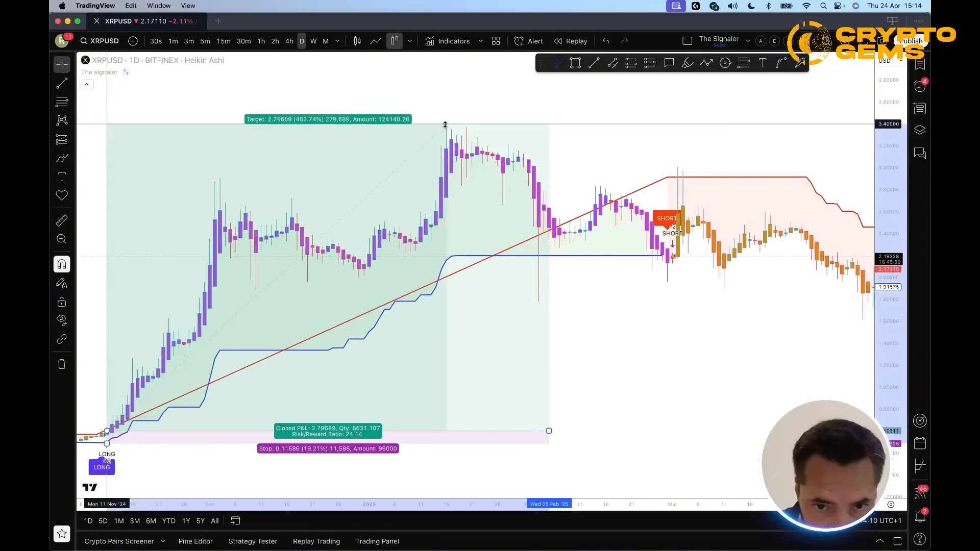The height and width of the screenshot is (551, 980).
Task: Select the W weekly timeframe
Action: (x=313, y=41)
